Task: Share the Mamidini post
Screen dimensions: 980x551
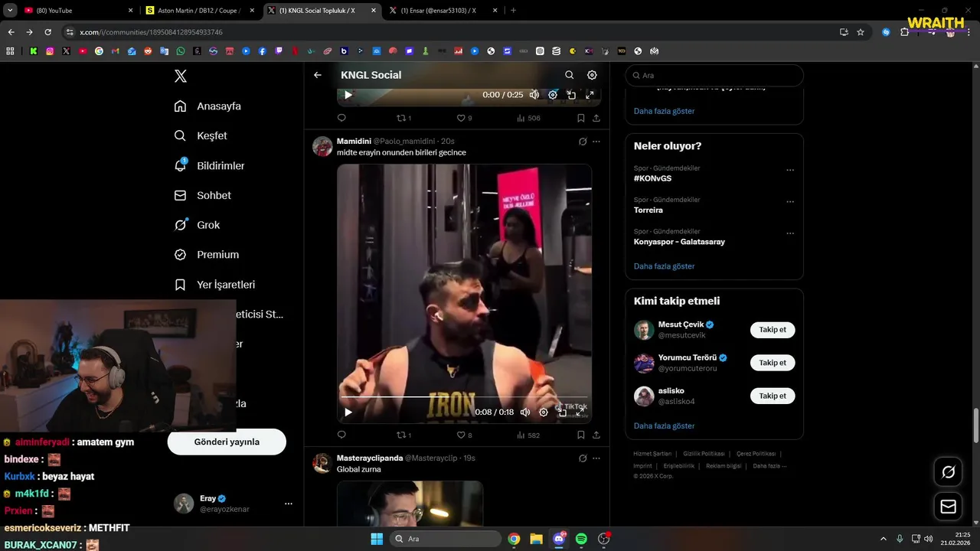Action: 596,435
